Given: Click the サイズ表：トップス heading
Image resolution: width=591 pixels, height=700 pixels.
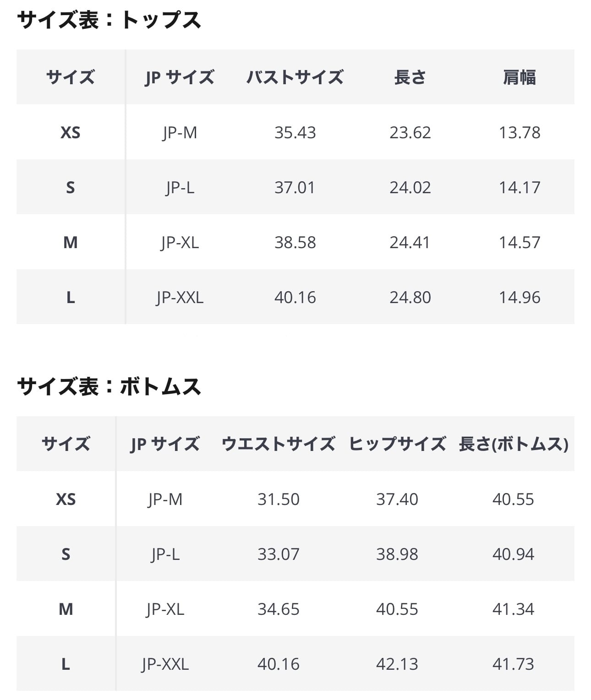Looking at the screenshot, I should tap(109, 20).
